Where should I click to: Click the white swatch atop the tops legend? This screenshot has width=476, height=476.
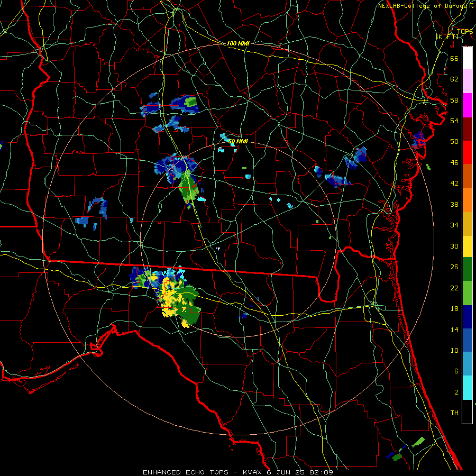click(x=467, y=58)
